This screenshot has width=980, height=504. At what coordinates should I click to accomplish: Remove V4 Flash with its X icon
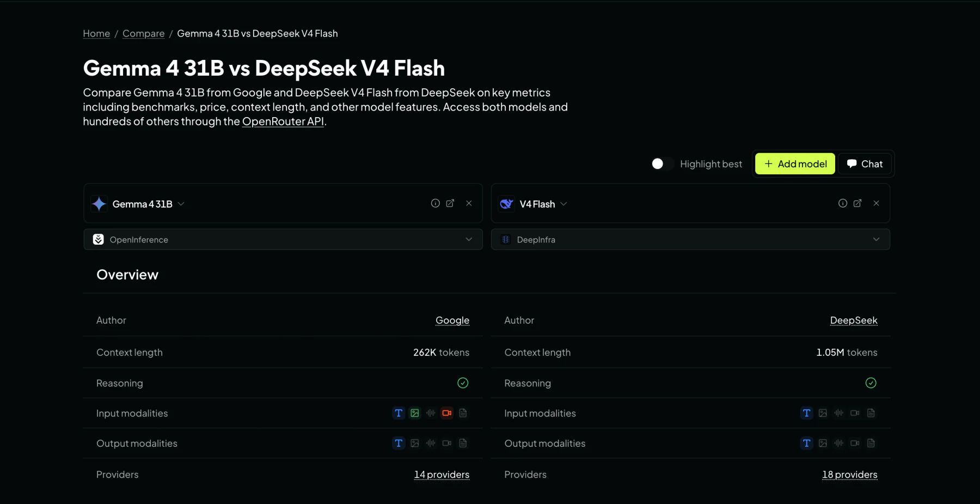(877, 203)
